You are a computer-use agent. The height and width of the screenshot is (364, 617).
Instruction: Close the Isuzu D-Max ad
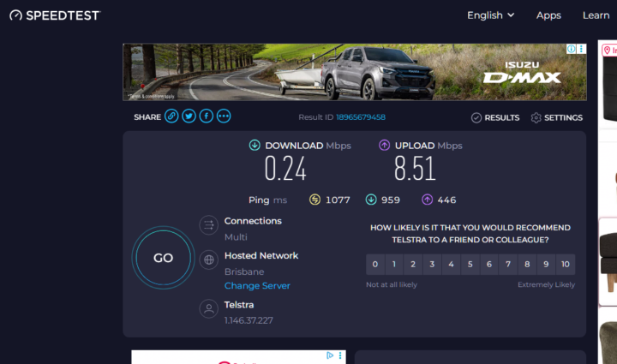pos(581,50)
